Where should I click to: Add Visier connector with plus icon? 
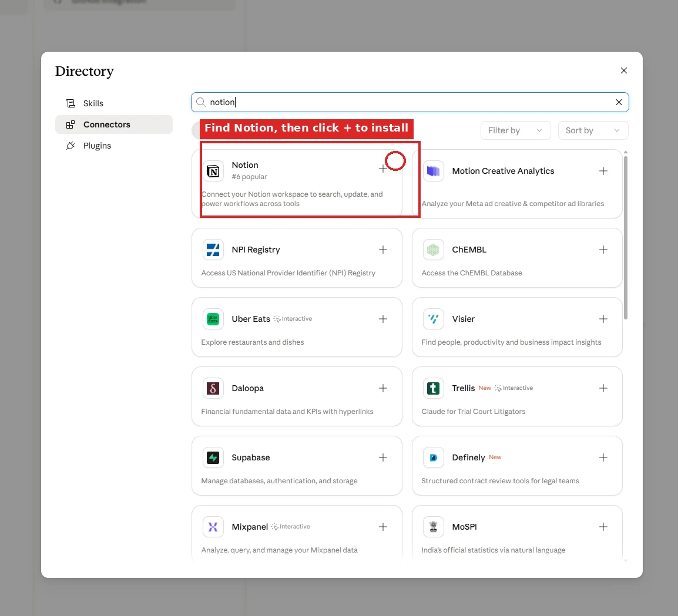coord(603,319)
